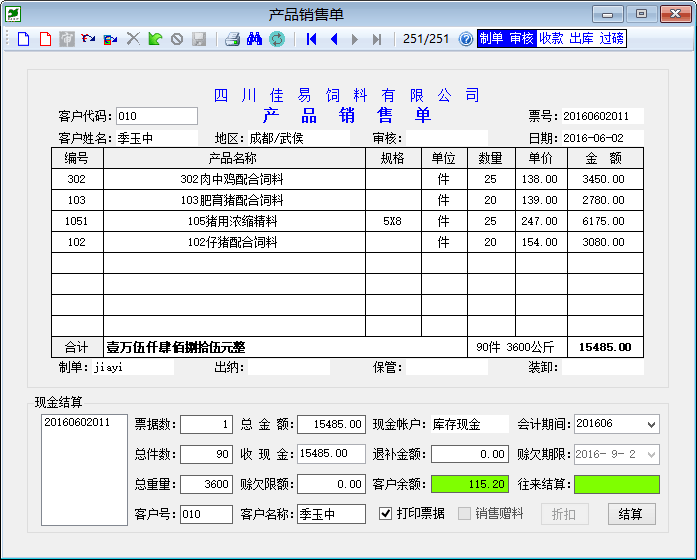Create a new blank sales order (blue page icon)
This screenshot has width=697, height=560.
pos(23,39)
